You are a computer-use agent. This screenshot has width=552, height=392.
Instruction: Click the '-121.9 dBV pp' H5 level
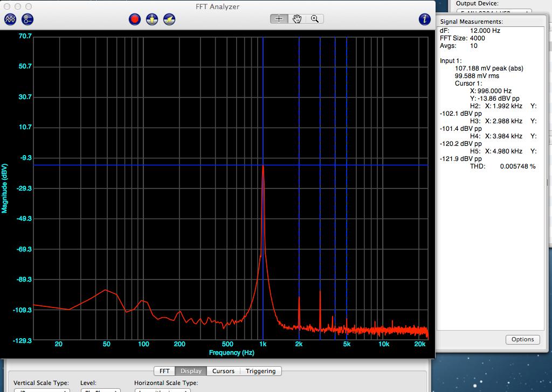(460, 159)
